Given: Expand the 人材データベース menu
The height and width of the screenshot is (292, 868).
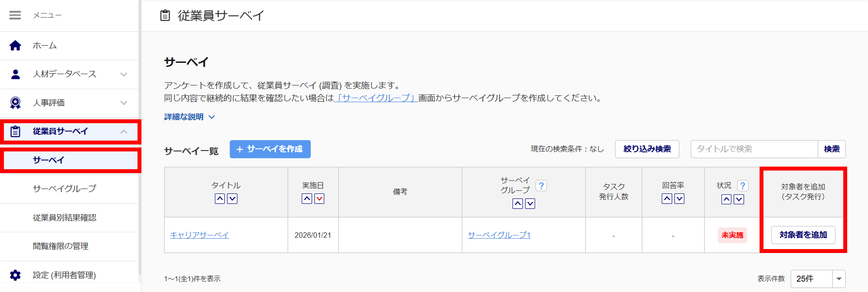Looking at the screenshot, I should pos(124,74).
